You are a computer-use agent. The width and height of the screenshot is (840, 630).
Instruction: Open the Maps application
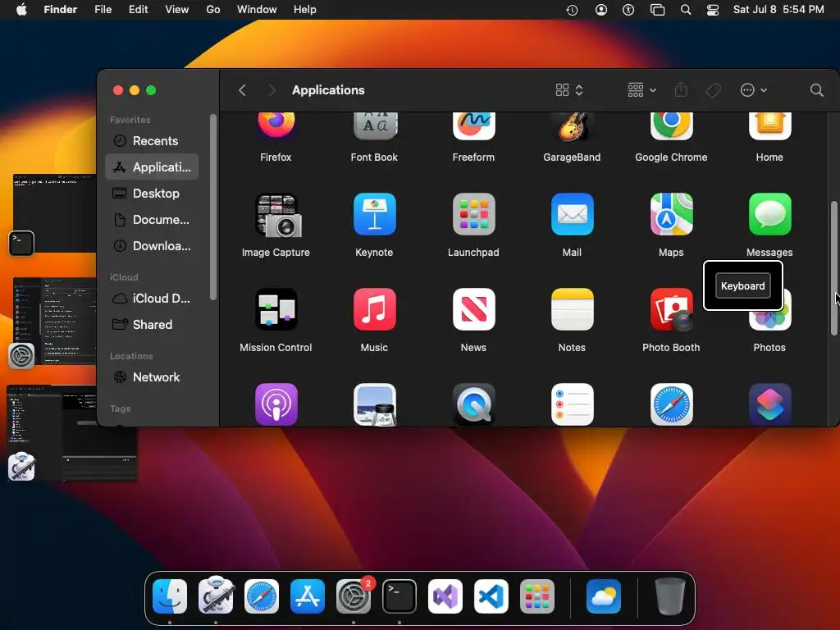[671, 214]
